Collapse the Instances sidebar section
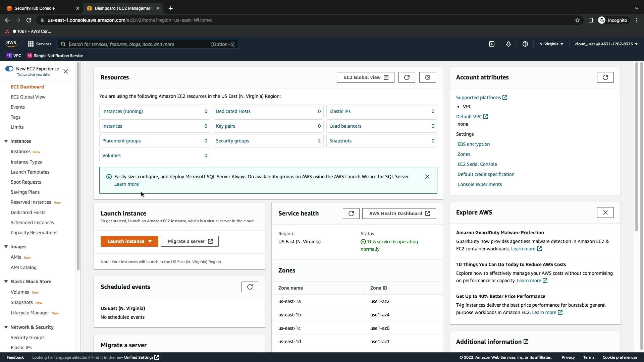The image size is (644, 362). coord(6,141)
